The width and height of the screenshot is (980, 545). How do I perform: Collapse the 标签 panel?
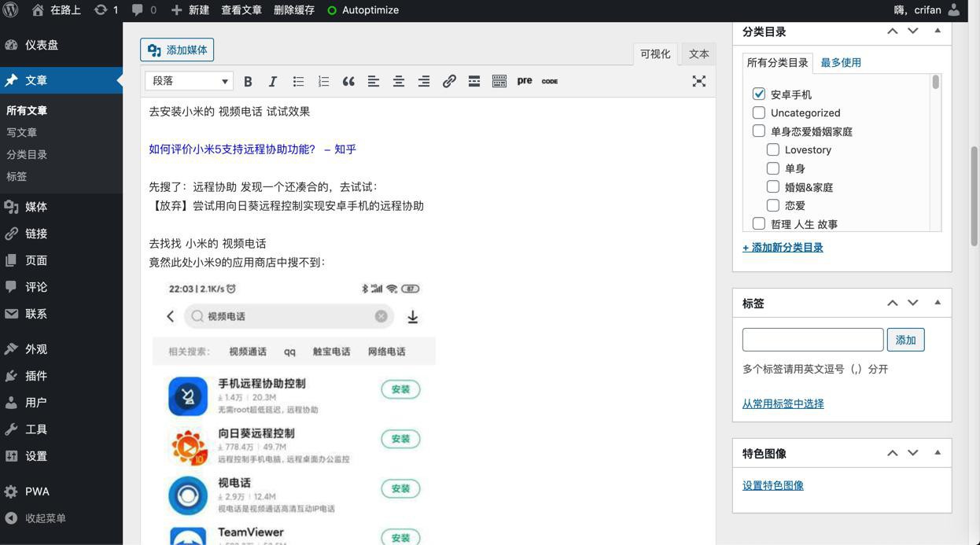pos(938,302)
